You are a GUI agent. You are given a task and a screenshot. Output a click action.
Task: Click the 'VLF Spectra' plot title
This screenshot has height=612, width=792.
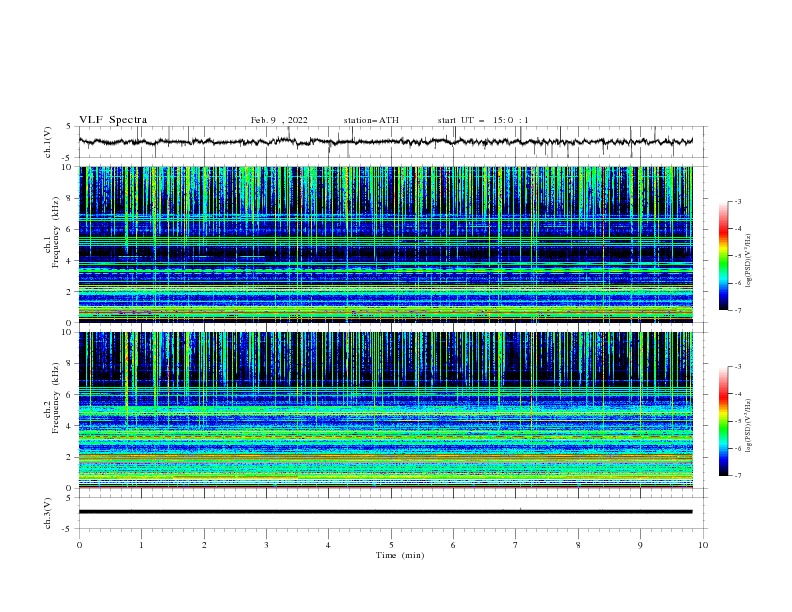click(113, 120)
